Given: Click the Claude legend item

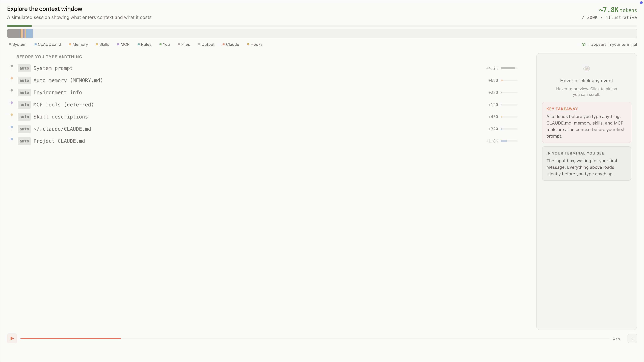Looking at the screenshot, I should 231,44.
